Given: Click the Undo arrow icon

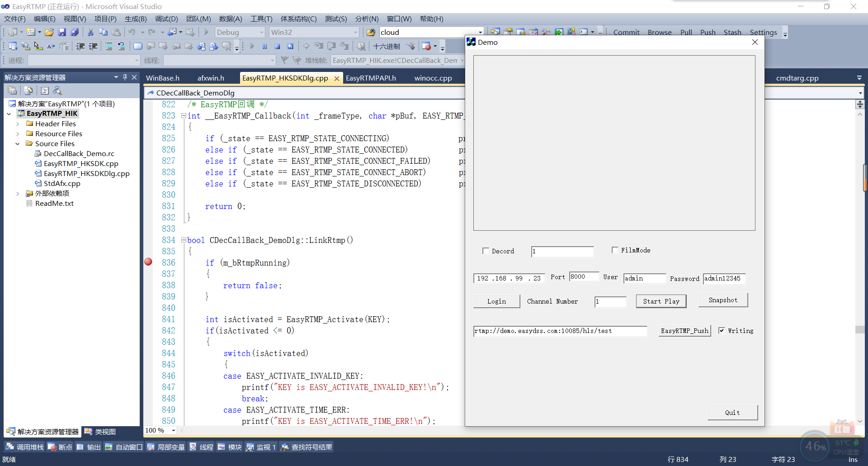Looking at the screenshot, I should 132,32.
